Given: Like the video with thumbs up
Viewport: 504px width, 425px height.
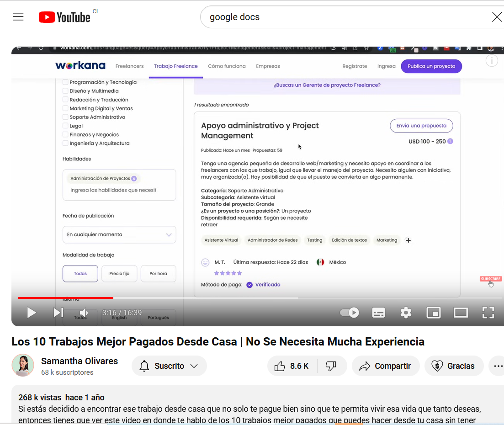Looking at the screenshot, I should [292, 366].
